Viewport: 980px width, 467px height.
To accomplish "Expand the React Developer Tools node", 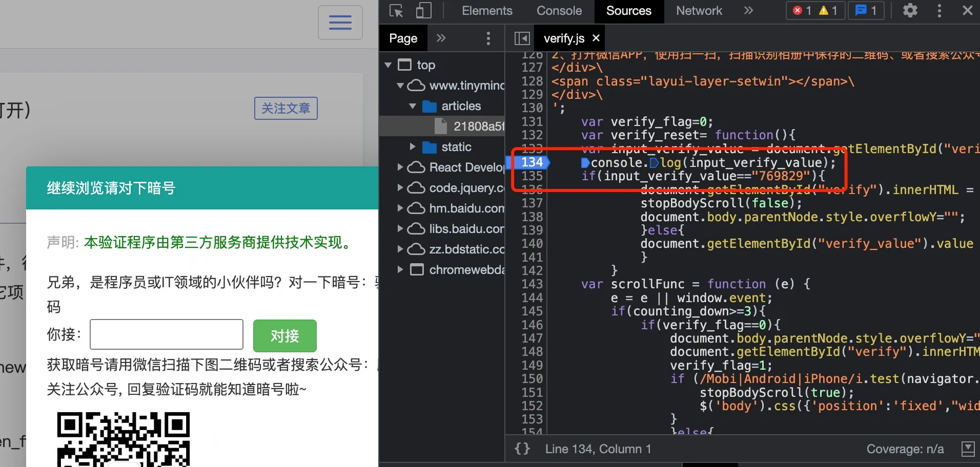I will coord(400,167).
